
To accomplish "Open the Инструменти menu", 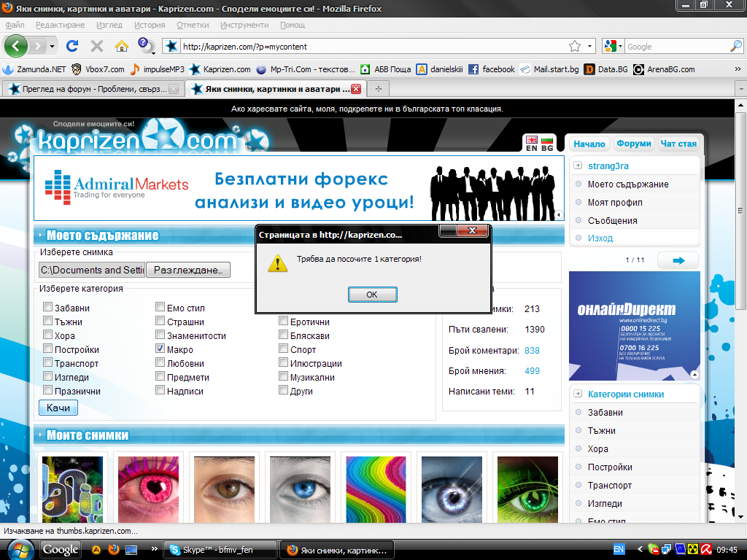I will coord(244,25).
